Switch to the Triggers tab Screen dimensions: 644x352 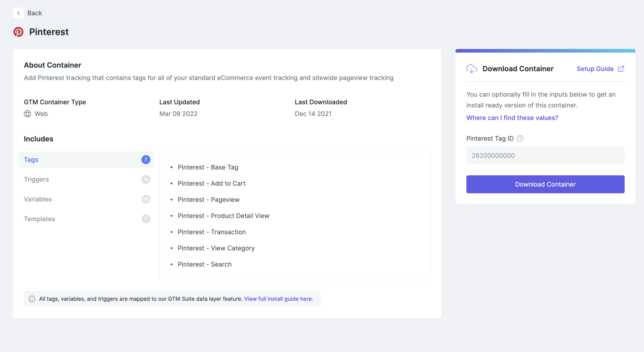[36, 179]
